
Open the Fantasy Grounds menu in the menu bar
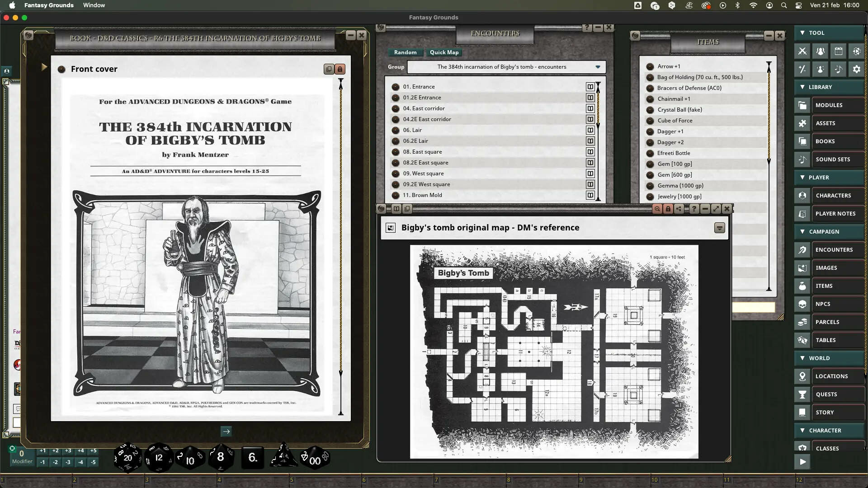pyautogui.click(x=49, y=5)
